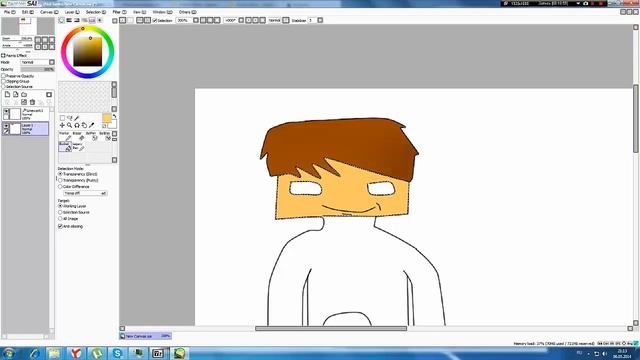This screenshot has width=640, height=360.
Task: Toggle the Selection checkbox in the toolbar
Action: click(x=155, y=20)
